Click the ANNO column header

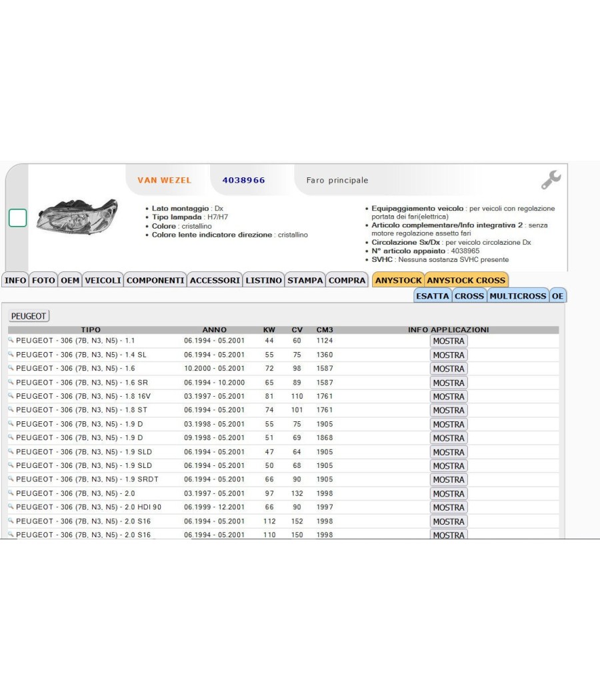[214, 330]
